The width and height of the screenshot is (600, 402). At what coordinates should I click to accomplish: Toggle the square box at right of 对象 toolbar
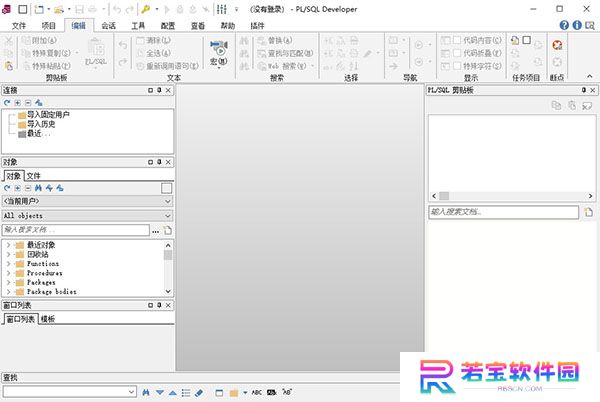(x=166, y=188)
